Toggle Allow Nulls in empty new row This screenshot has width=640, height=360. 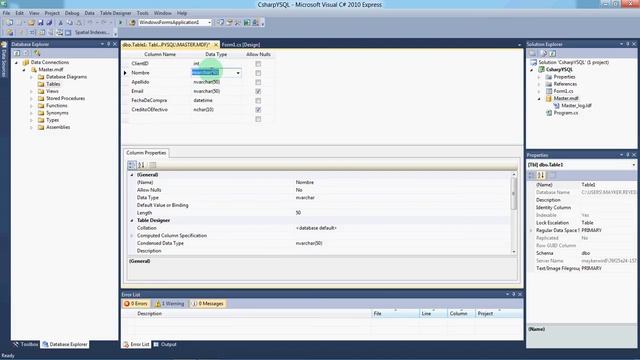(x=258, y=119)
